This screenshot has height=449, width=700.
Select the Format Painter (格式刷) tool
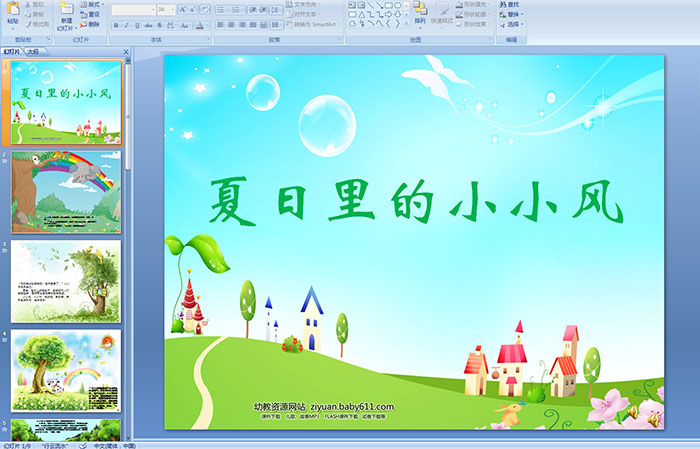click(x=37, y=24)
